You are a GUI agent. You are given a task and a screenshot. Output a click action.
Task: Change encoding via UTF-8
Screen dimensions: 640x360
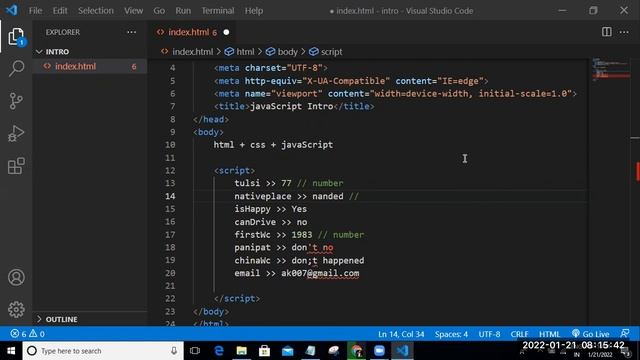click(x=489, y=334)
